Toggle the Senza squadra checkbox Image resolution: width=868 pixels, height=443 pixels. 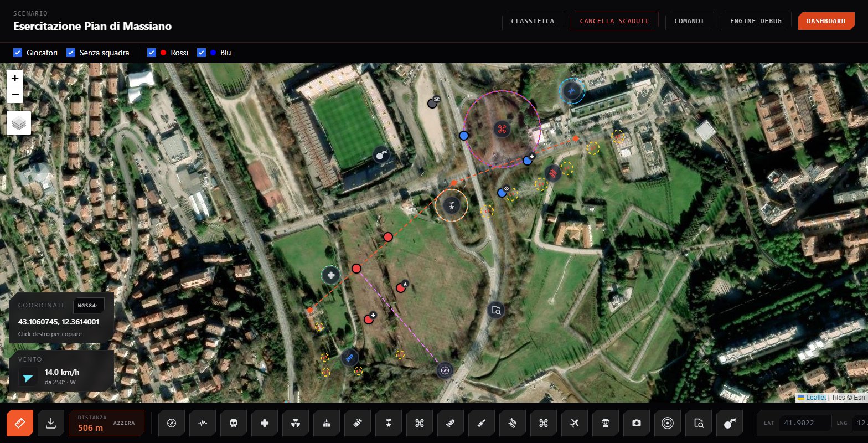71,53
